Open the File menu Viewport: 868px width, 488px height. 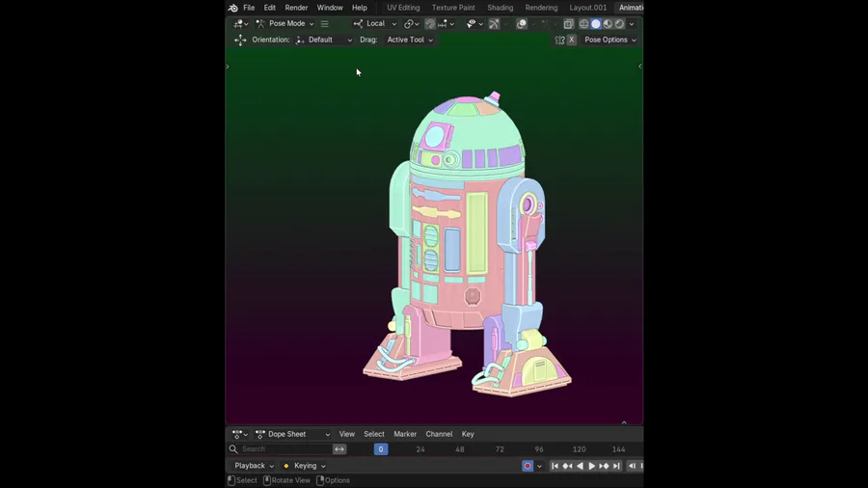coord(249,8)
